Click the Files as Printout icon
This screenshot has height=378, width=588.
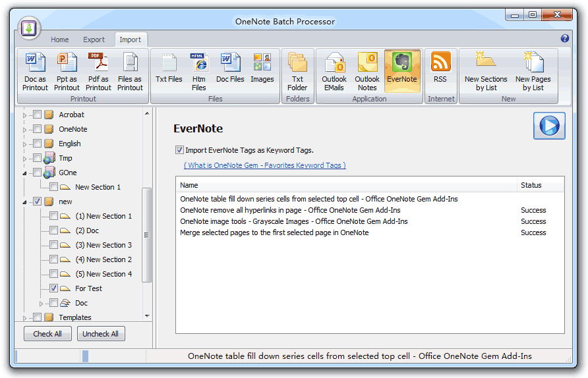pos(130,72)
